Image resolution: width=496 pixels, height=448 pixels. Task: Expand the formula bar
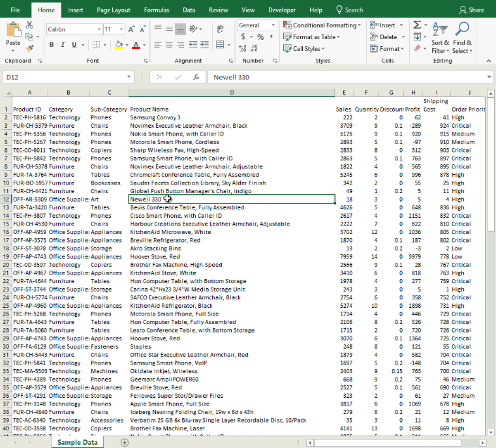pyautogui.click(x=489, y=77)
